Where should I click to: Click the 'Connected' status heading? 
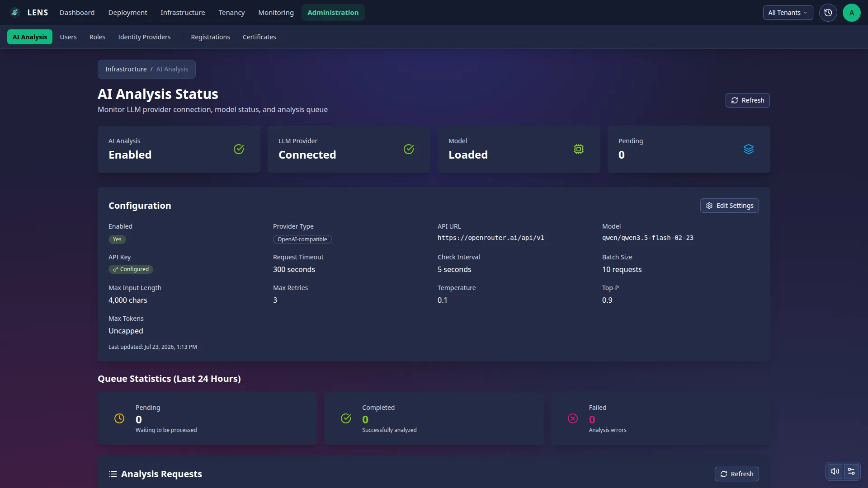[x=307, y=155]
